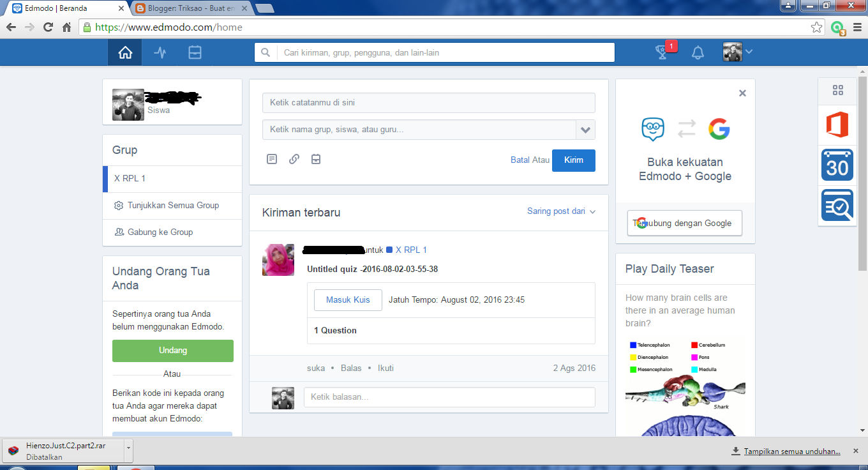Click the search magnifier icon
Screen dimensions: 868x470
(266, 53)
